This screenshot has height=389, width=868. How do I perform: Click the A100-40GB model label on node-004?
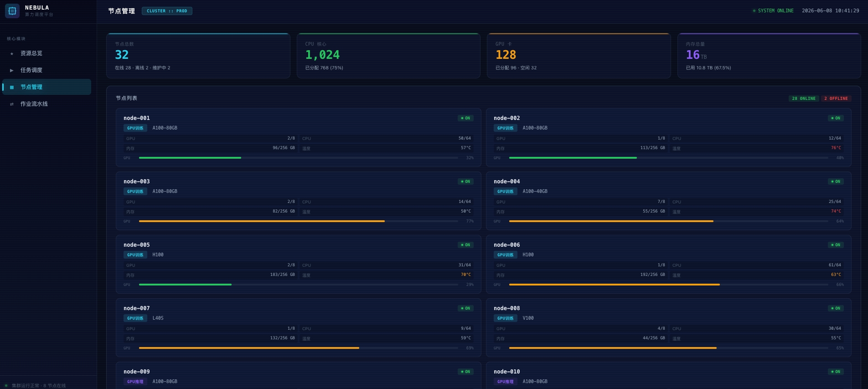(x=535, y=192)
